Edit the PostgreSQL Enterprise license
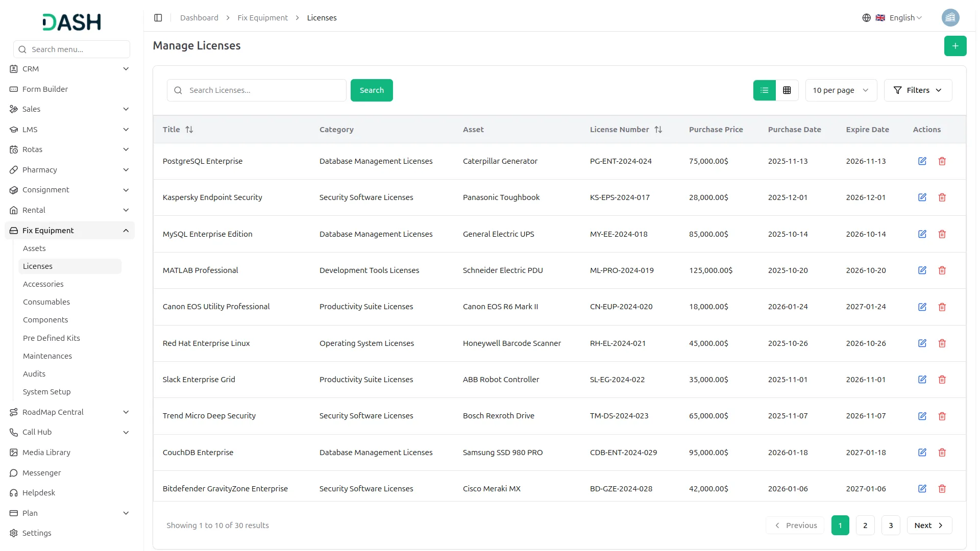The image size is (980, 551). (922, 161)
